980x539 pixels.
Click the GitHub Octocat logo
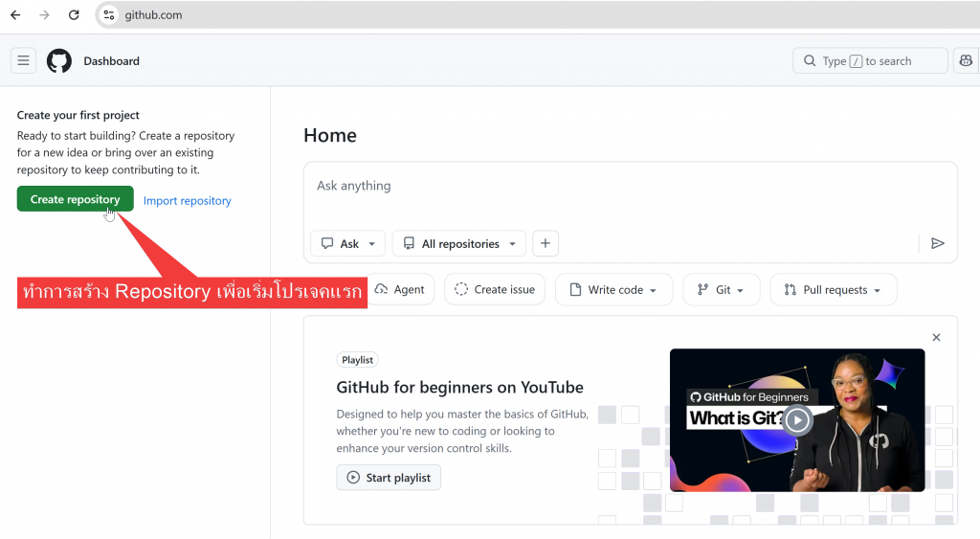pos(59,61)
